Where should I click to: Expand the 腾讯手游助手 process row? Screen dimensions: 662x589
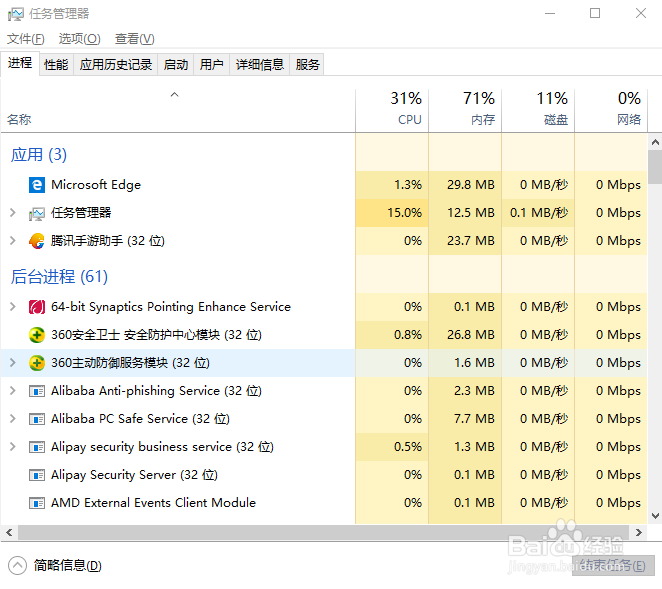[x=13, y=241]
